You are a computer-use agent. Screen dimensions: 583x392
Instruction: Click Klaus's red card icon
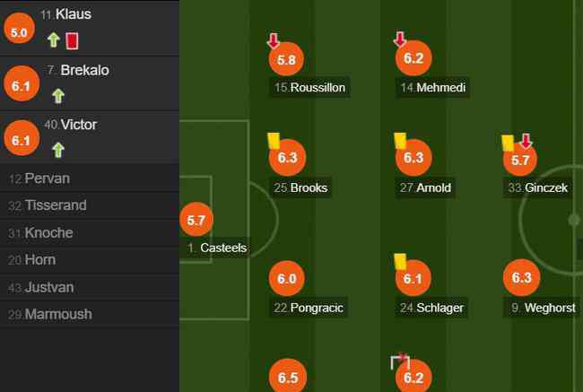[72, 41]
